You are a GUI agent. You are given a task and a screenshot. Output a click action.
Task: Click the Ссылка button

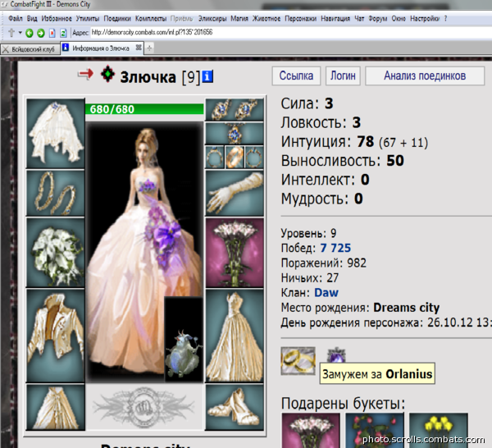(296, 75)
